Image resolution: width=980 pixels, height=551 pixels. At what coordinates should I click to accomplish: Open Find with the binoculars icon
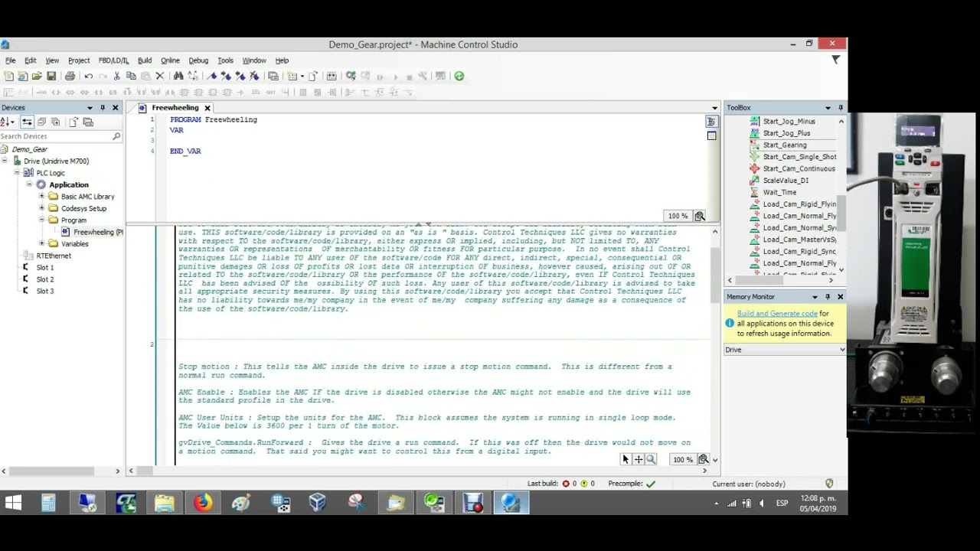[x=178, y=76]
